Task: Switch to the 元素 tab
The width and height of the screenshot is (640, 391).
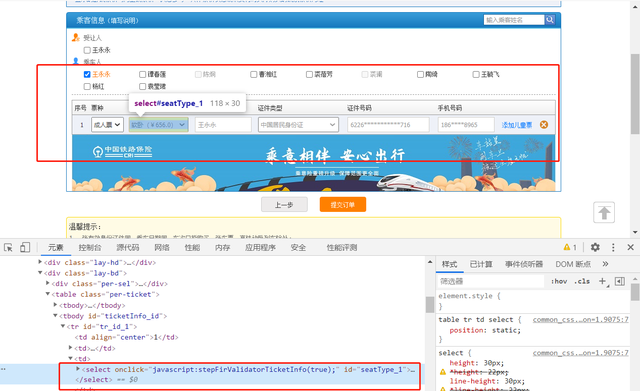Action: (x=56, y=247)
